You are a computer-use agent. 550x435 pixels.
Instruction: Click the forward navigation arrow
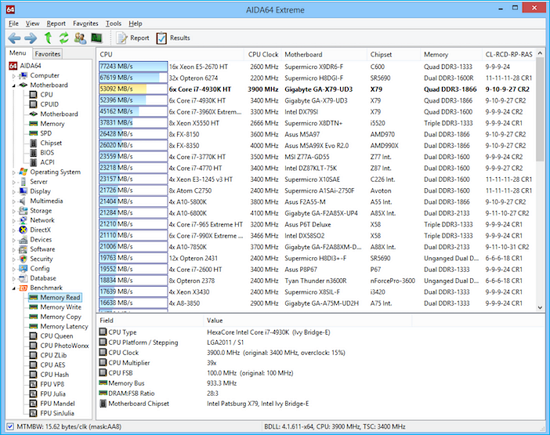point(31,38)
